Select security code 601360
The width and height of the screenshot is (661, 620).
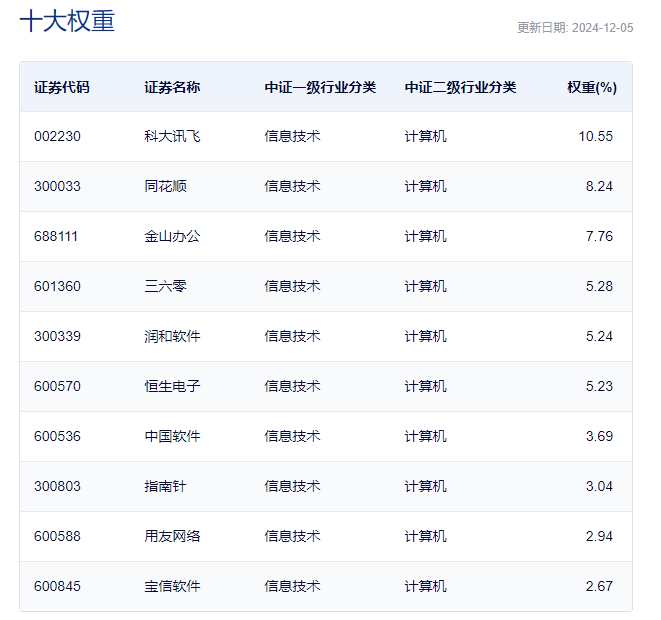pyautogui.click(x=57, y=287)
